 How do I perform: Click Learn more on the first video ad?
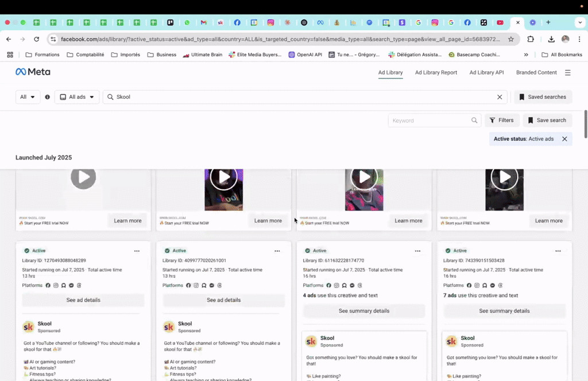pyautogui.click(x=127, y=221)
